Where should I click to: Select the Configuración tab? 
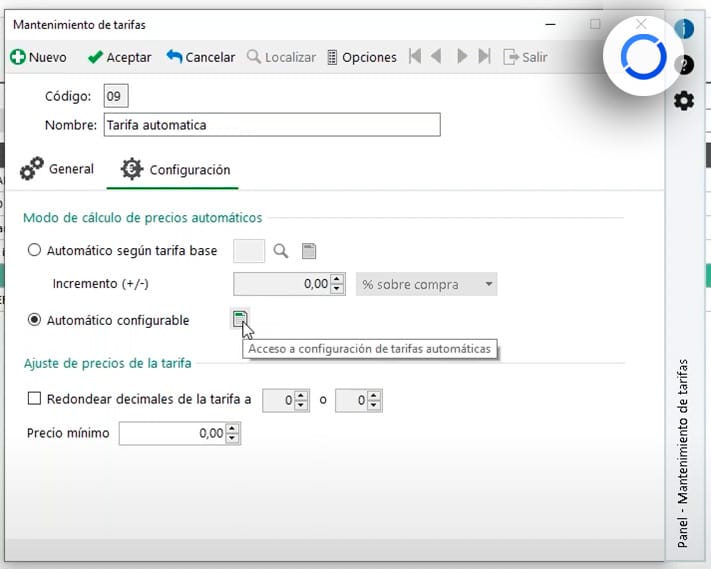[175, 170]
